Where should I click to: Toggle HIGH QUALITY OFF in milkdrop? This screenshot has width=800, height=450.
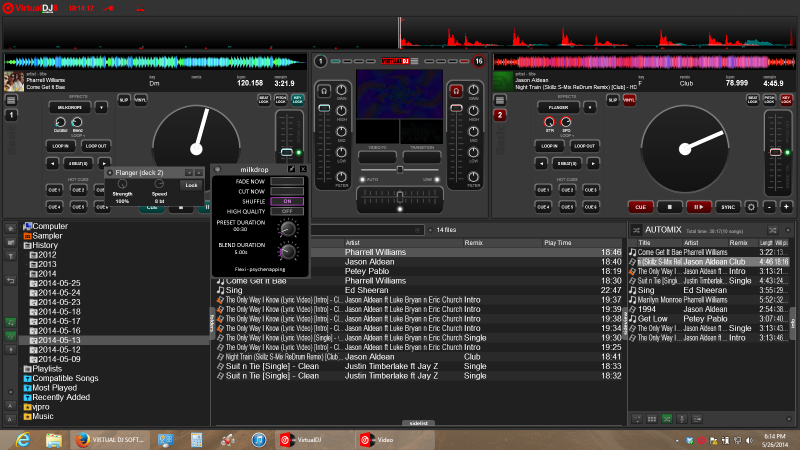(x=287, y=211)
